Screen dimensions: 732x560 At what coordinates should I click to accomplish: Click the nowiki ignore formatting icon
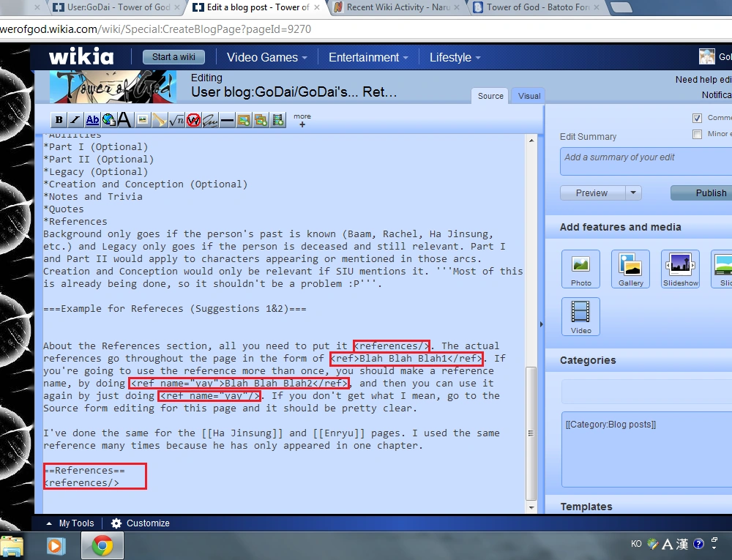[x=193, y=120]
